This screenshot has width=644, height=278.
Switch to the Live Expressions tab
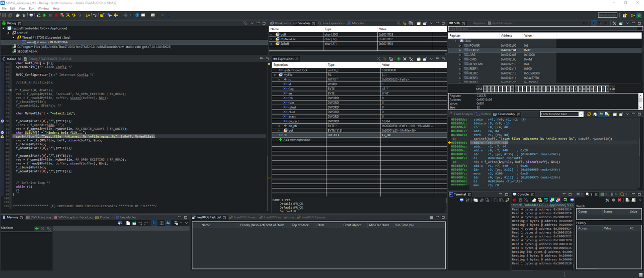[332, 23]
